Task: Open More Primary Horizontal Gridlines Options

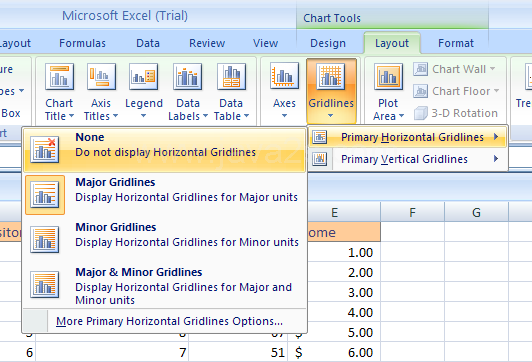Action: (169, 321)
